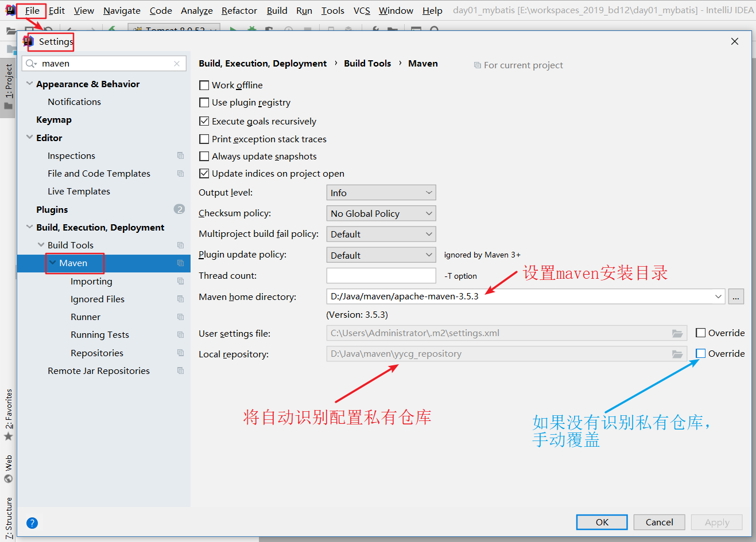
Task: Uncheck Execute goals recursively
Action: [204, 121]
